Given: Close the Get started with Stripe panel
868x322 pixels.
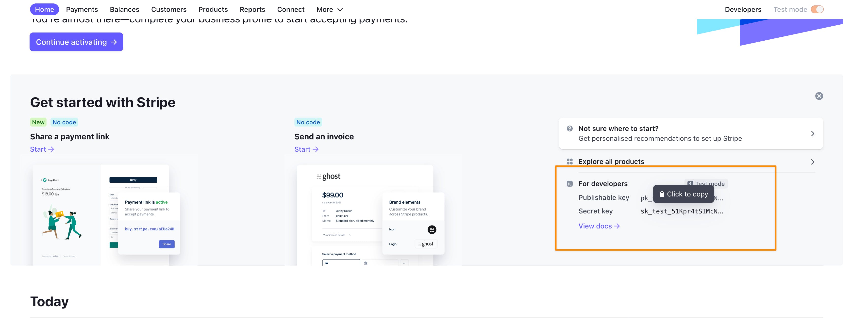Looking at the screenshot, I should (819, 96).
